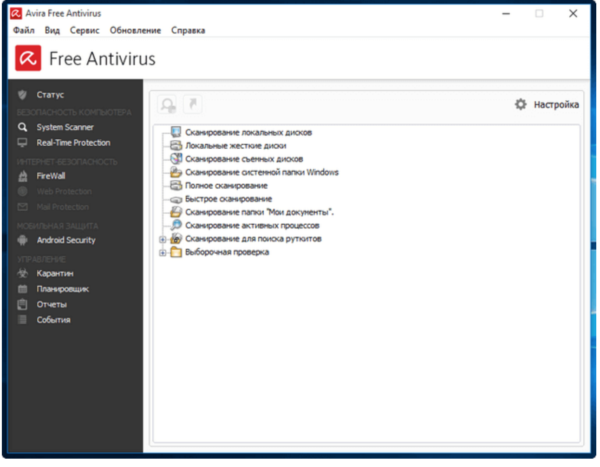Viewport: 600px width, 467px height.
Task: Click the Avira icon in the title bar
Action: 16,13
